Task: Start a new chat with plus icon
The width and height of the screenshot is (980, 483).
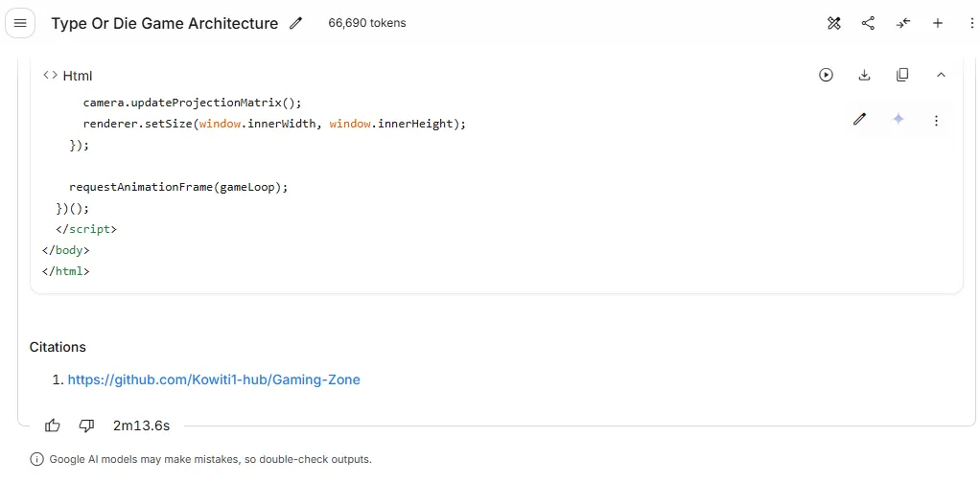Action: (x=938, y=23)
